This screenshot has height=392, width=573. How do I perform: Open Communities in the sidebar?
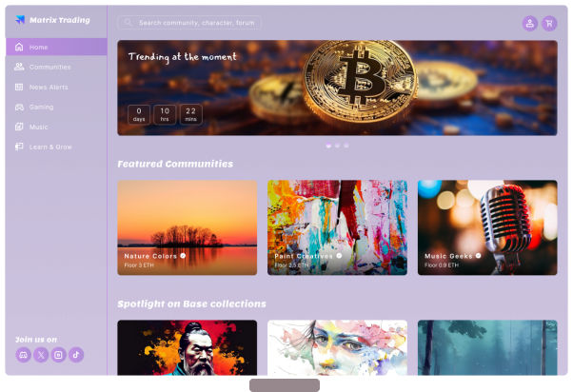pyautogui.click(x=56, y=67)
